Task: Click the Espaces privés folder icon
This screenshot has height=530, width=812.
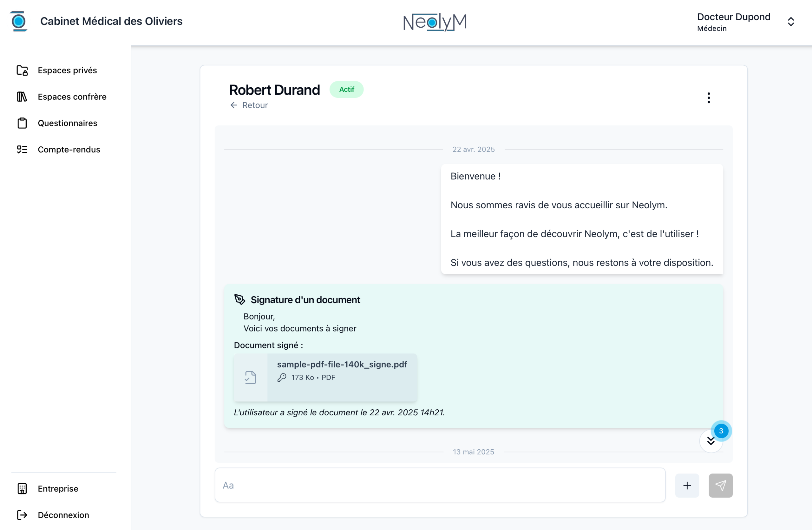Action: (x=22, y=70)
